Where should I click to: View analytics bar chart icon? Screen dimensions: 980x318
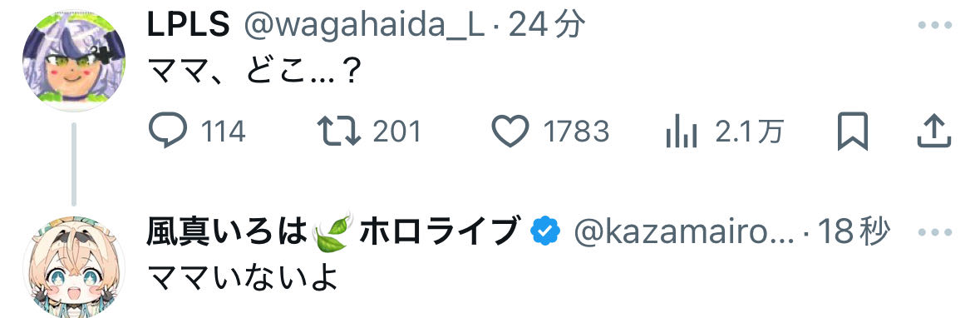coord(682,132)
